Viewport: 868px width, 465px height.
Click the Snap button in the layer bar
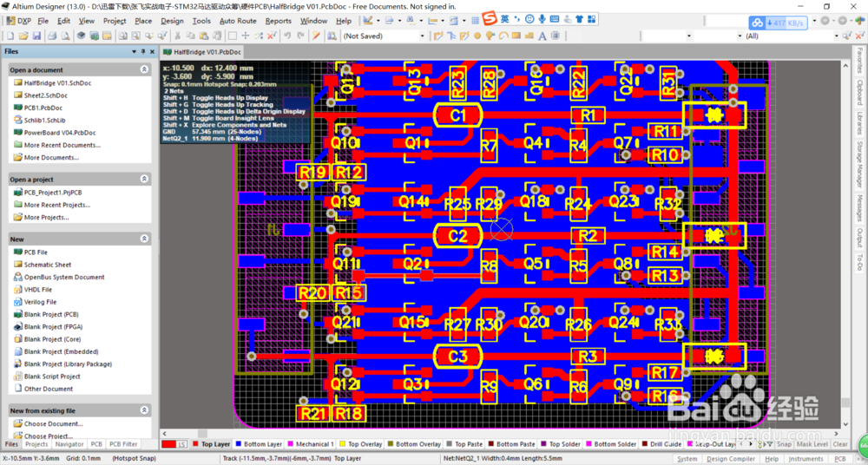tap(784, 444)
